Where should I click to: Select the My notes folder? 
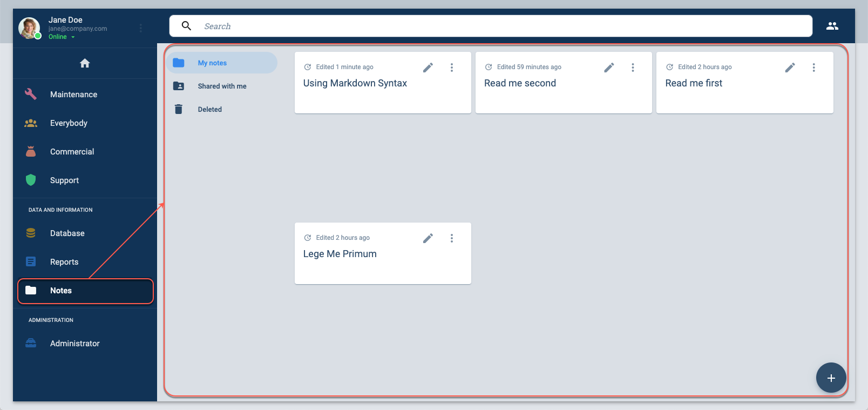[222, 63]
